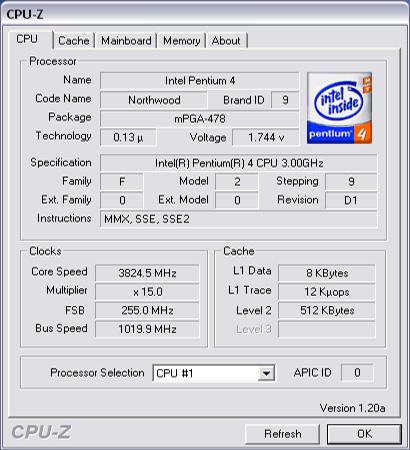This screenshot has width=410, height=450.
Task: Click the Code Name Northwood field
Action: pyautogui.click(x=154, y=100)
